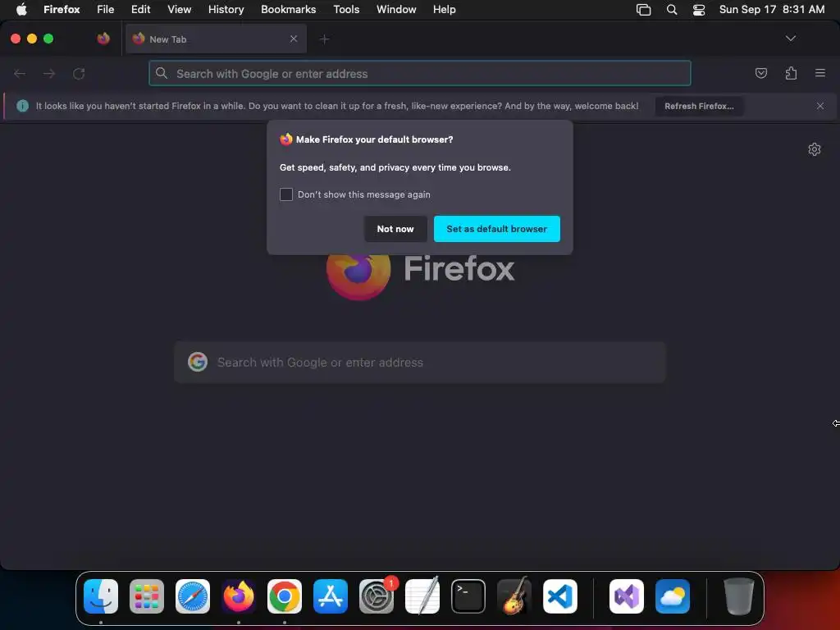Image resolution: width=840 pixels, height=630 pixels.
Task: Open the Save to Pocket icon
Action: pyautogui.click(x=760, y=73)
